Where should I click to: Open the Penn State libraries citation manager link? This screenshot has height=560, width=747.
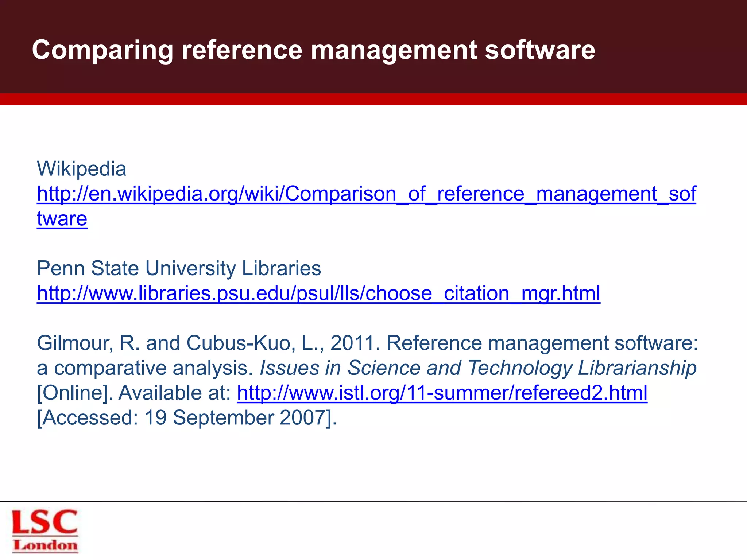318,293
